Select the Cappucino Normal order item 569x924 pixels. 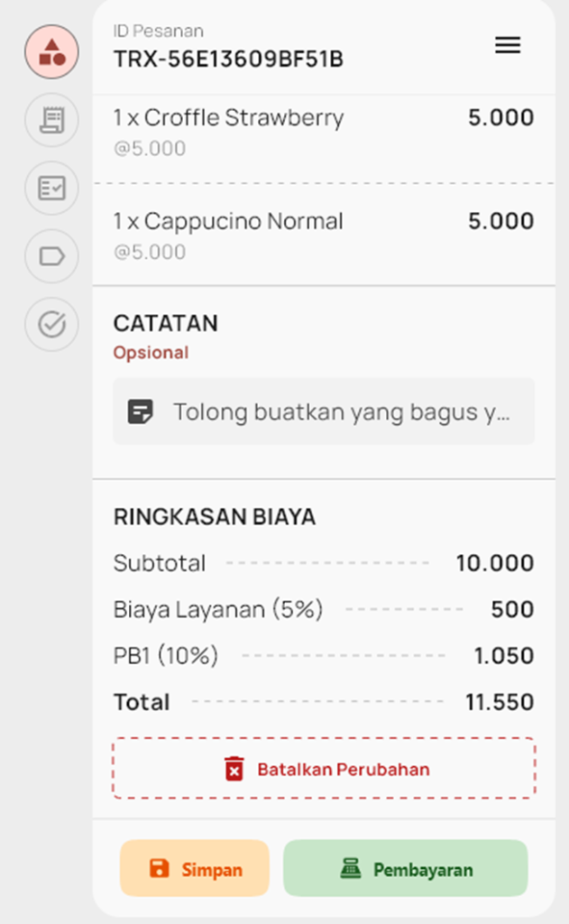coord(229,222)
